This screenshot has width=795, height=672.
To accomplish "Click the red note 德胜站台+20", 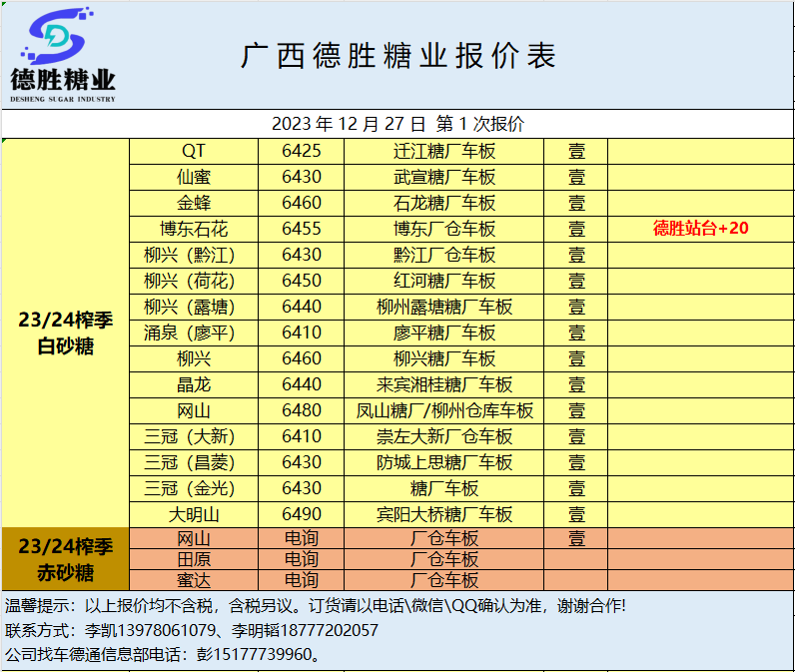I will pyautogui.click(x=700, y=229).
